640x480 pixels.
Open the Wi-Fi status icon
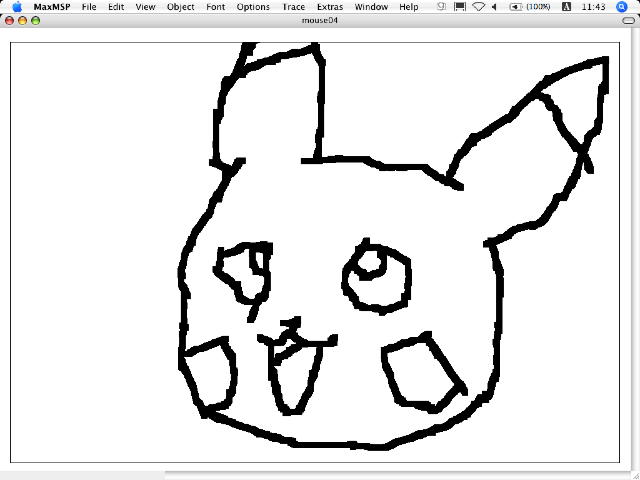[478, 7]
